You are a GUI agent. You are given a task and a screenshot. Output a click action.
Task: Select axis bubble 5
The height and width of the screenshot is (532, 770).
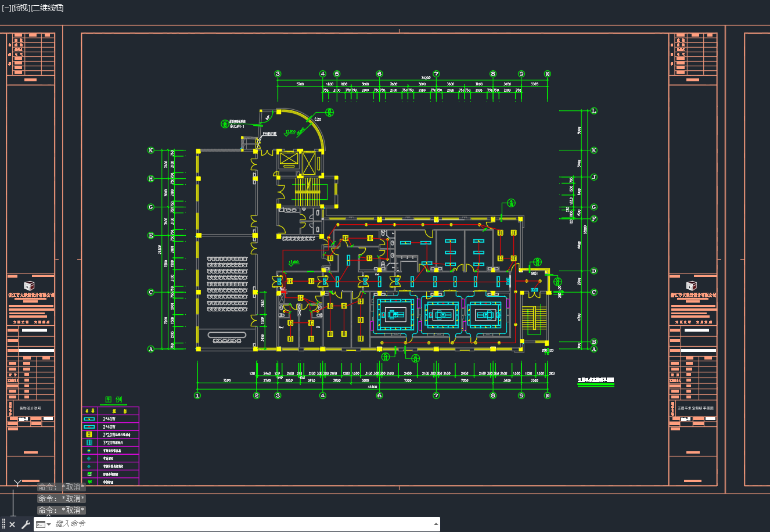337,74
